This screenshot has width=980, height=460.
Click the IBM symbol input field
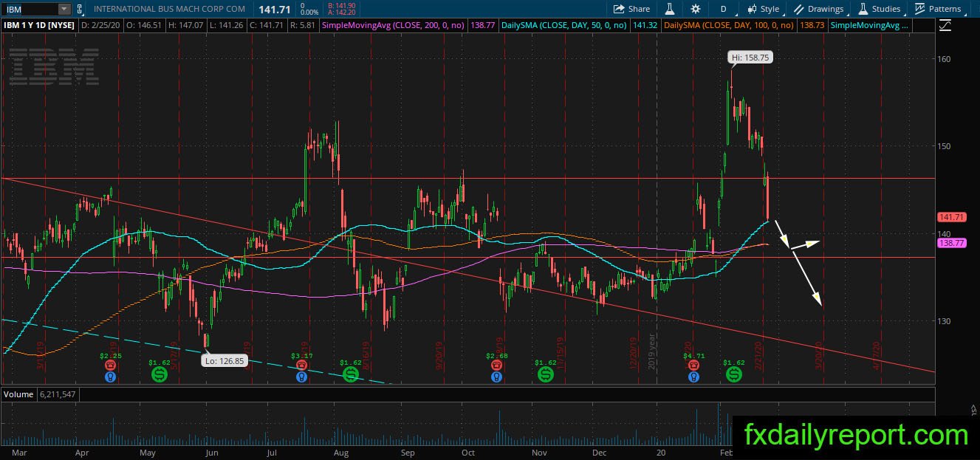click(x=30, y=9)
